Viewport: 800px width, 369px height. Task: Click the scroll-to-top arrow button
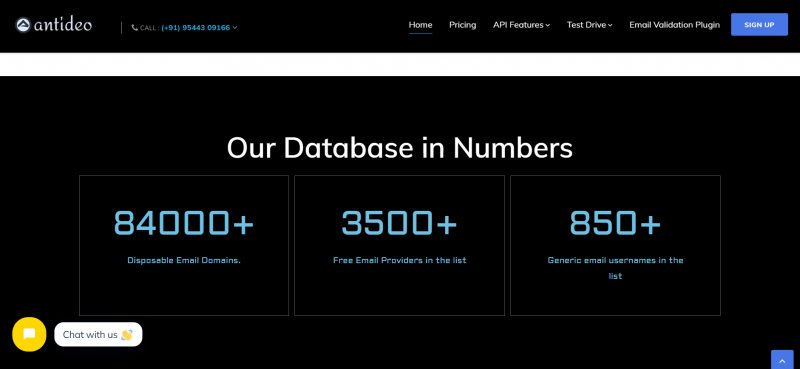pos(782,360)
